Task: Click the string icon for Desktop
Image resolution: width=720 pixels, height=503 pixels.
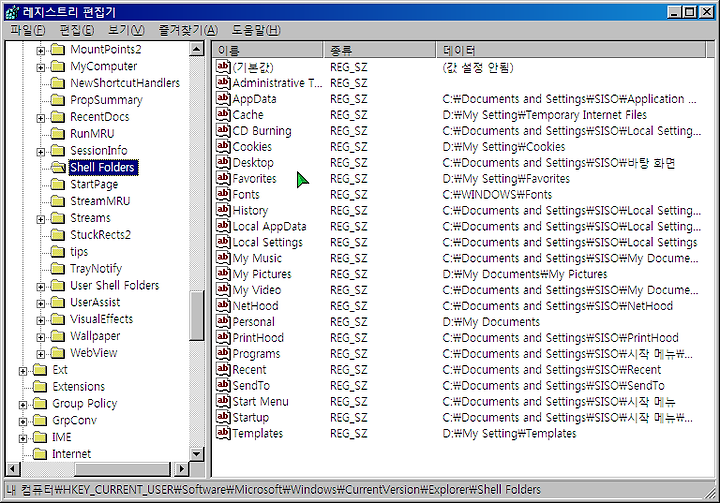Action: pos(223,162)
